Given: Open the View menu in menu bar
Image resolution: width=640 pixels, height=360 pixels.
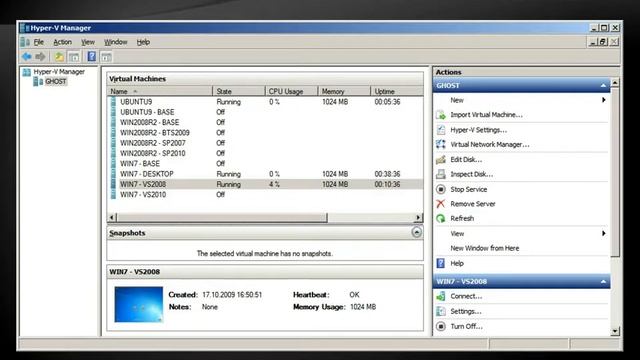Looking at the screenshot, I should [x=88, y=42].
